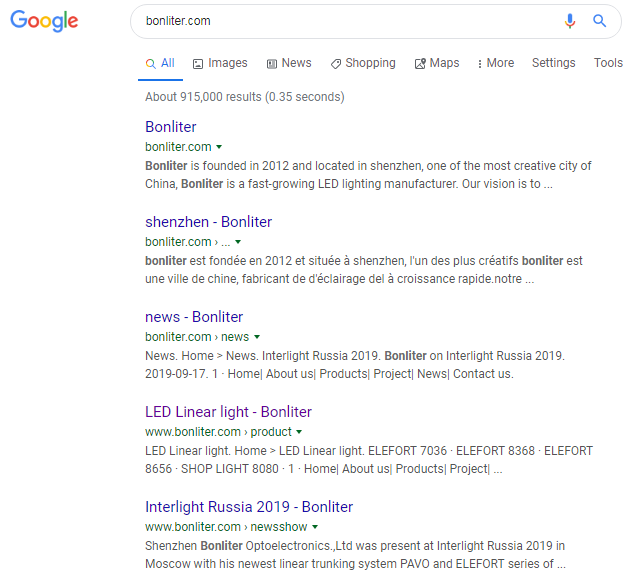The image size is (636, 587).
Task: Open the LED Linear light - Bonliter result
Action: pyautogui.click(x=228, y=412)
